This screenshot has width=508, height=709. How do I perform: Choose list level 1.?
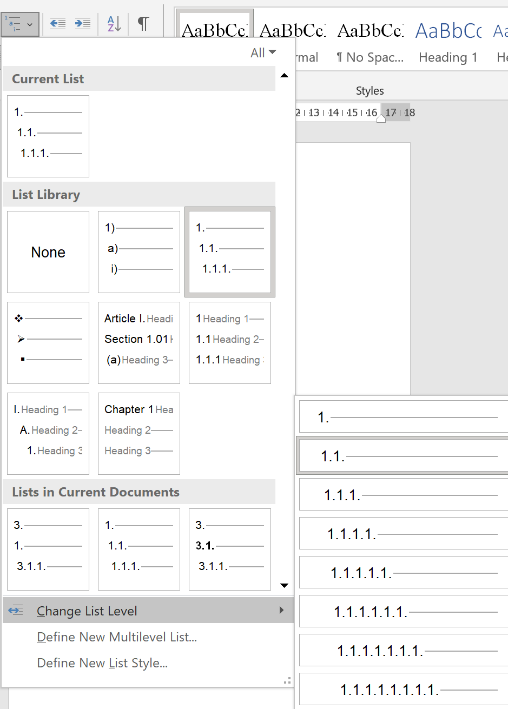tap(404, 416)
